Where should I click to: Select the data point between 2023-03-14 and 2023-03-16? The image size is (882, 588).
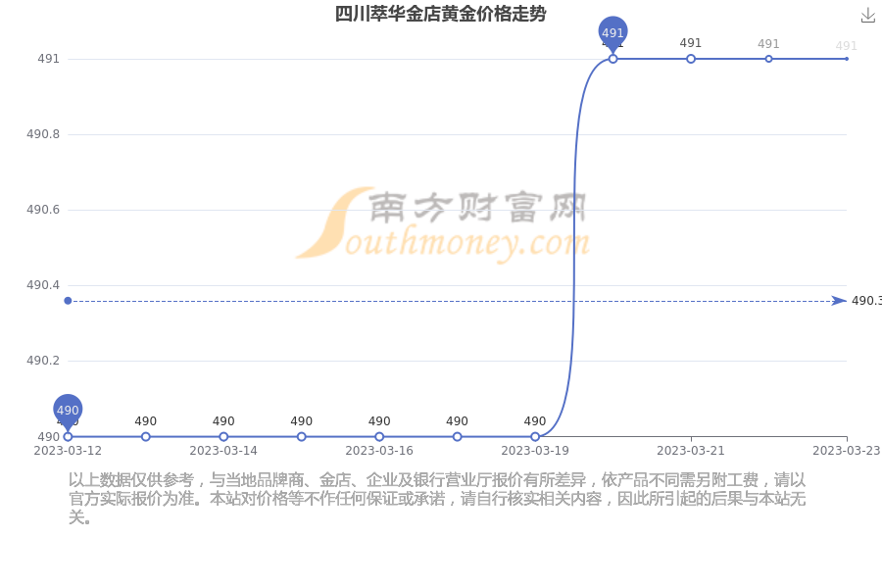click(302, 437)
